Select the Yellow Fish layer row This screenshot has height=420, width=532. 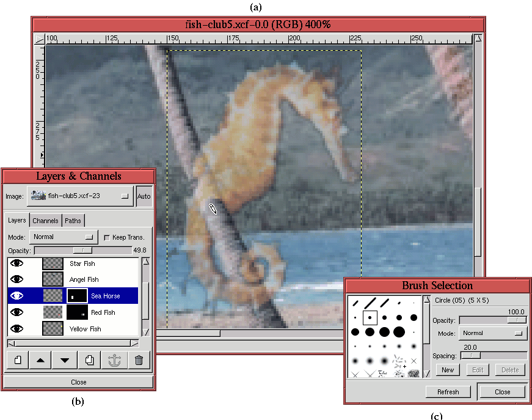click(84, 329)
